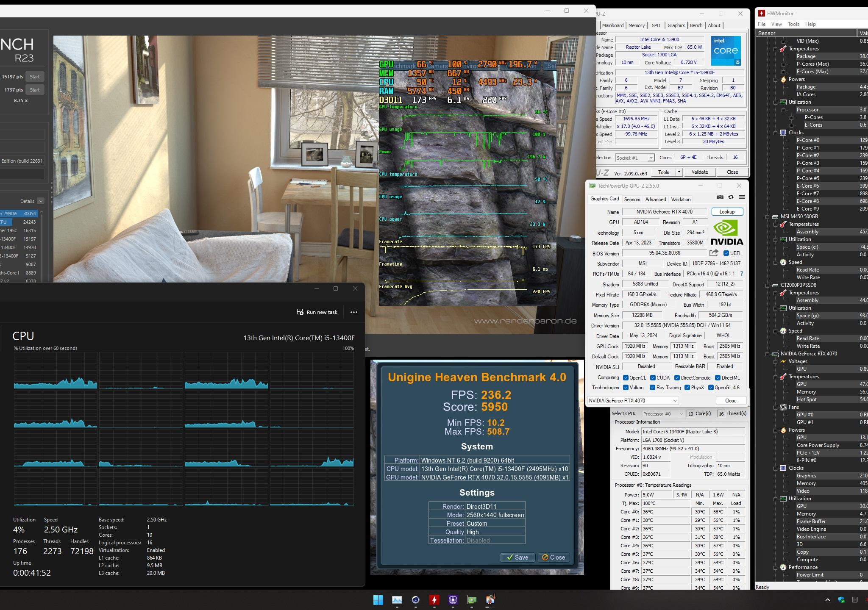This screenshot has width=868, height=610.
Task: Switch to GPU-Z Sensors tab
Action: pos(632,200)
